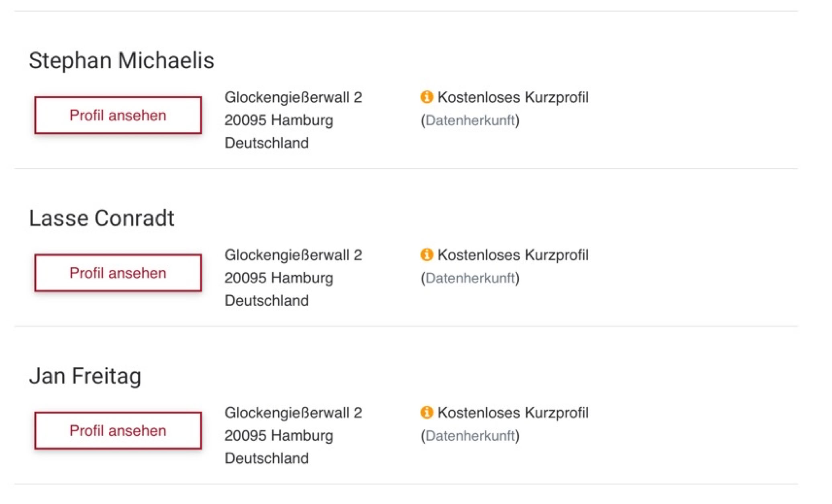Viewport: 832px width, 504px height.
Task: Click Kostenloses Kurzprofil label in Stephan Michaelis entry
Action: point(513,98)
